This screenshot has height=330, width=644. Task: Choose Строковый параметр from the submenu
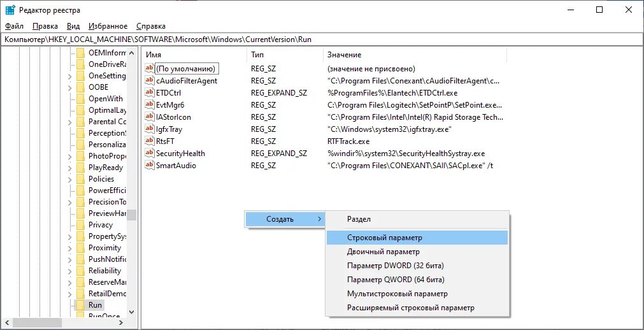click(x=384, y=238)
